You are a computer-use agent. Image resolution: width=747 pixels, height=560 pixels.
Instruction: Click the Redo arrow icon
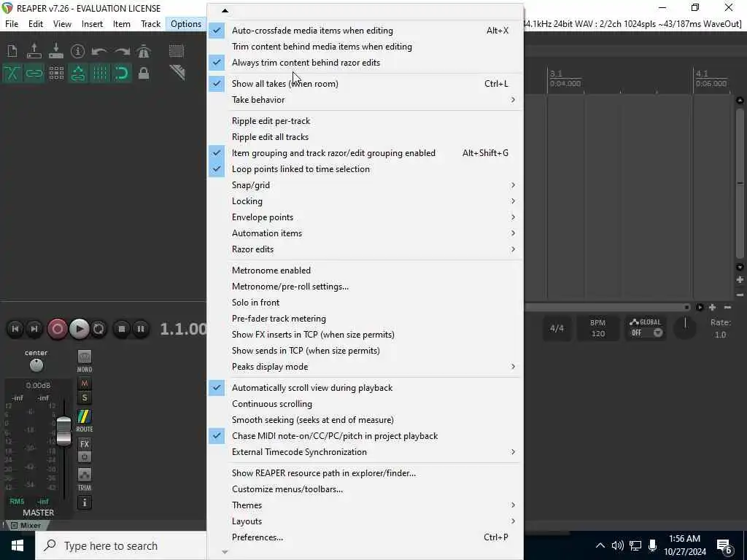click(122, 51)
